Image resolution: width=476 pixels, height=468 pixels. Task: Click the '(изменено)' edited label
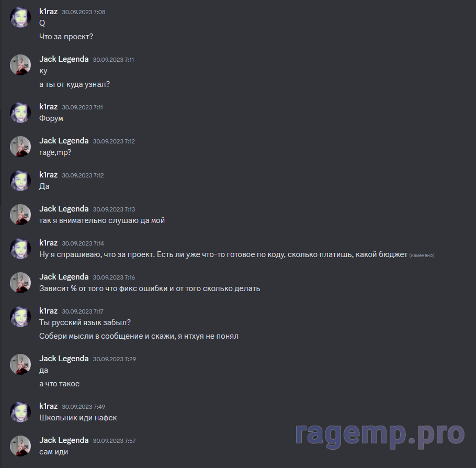tap(422, 255)
